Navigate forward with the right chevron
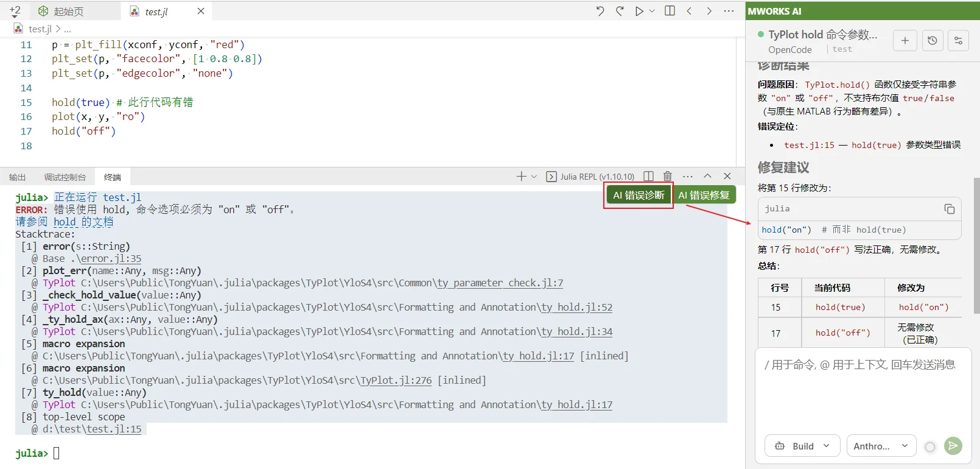The image size is (980, 469). click(709, 11)
